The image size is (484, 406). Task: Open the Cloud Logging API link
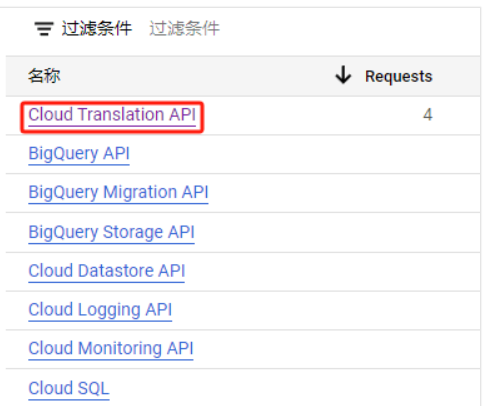100,310
